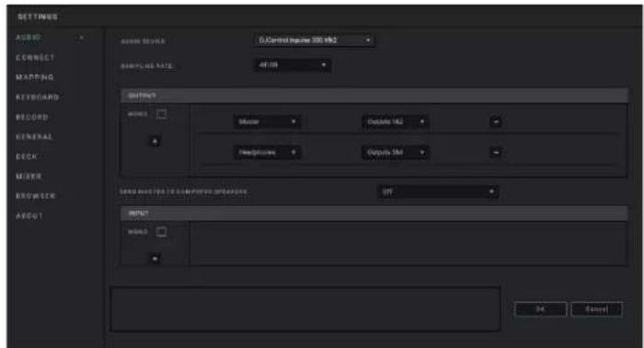Open the Record settings section
Screen dimensions: 644x348
pyautogui.click(x=32, y=117)
